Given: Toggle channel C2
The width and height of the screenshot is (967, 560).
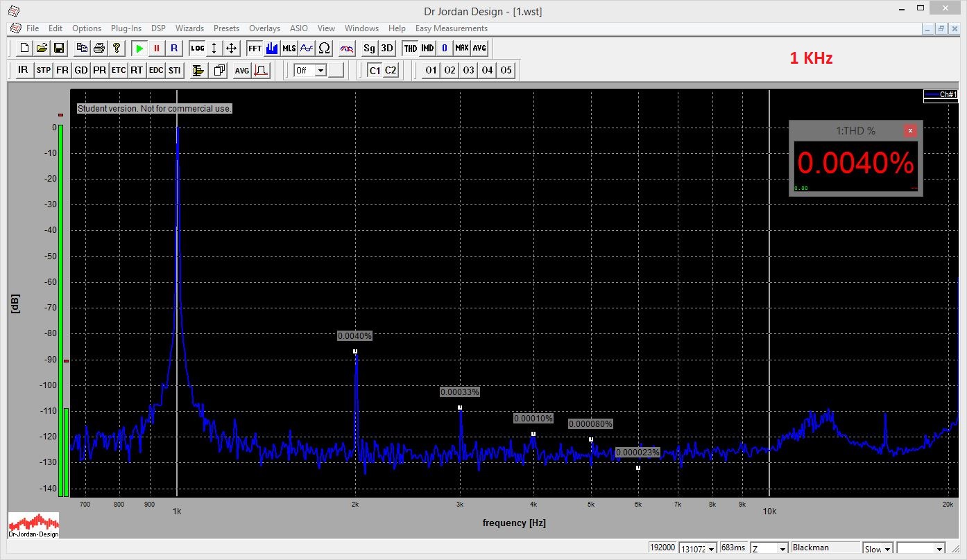Looking at the screenshot, I should click(391, 70).
